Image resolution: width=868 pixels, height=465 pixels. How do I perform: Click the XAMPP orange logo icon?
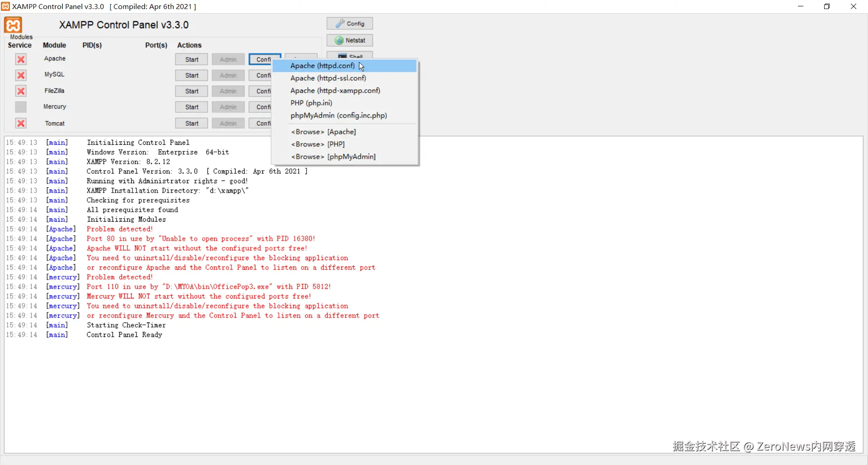point(13,25)
